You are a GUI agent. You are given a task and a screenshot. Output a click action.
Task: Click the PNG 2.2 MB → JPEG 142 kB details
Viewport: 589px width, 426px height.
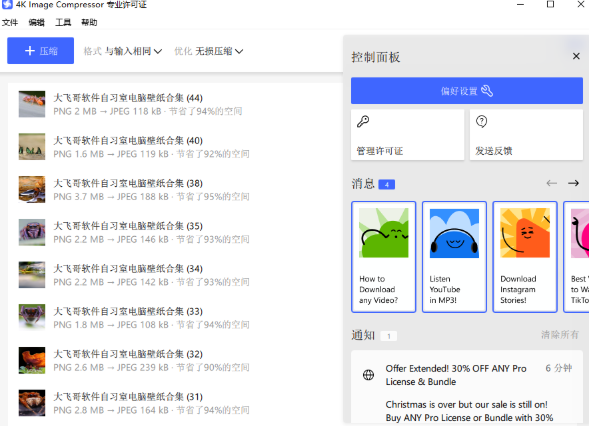tap(151, 282)
